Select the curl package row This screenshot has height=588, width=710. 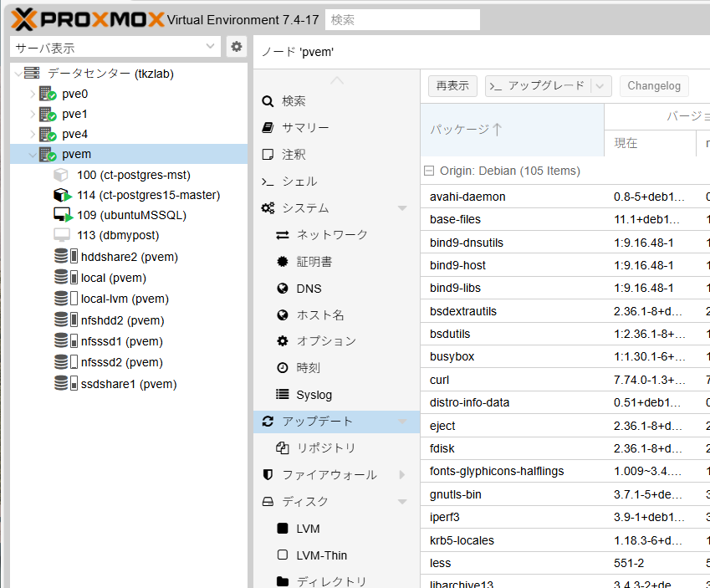coord(565,380)
